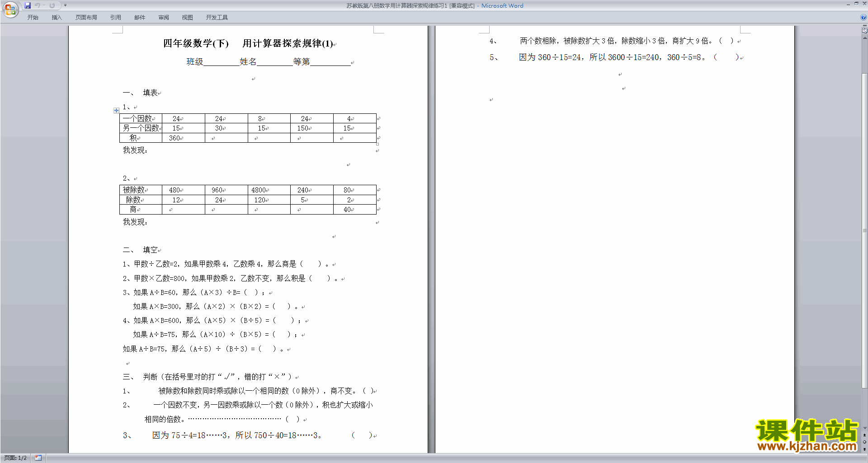Click the line 甲数÷乙数=2 question
The image size is (868, 463).
point(228,264)
